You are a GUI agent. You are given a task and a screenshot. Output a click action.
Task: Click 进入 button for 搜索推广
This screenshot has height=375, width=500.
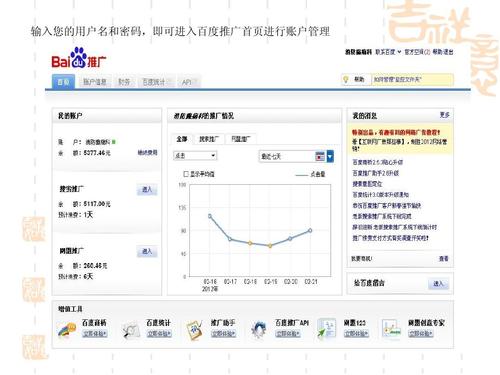pyautogui.click(x=147, y=190)
